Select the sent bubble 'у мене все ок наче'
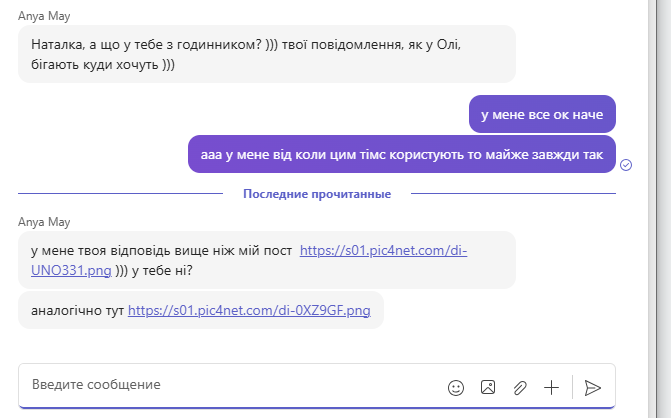 [542, 114]
